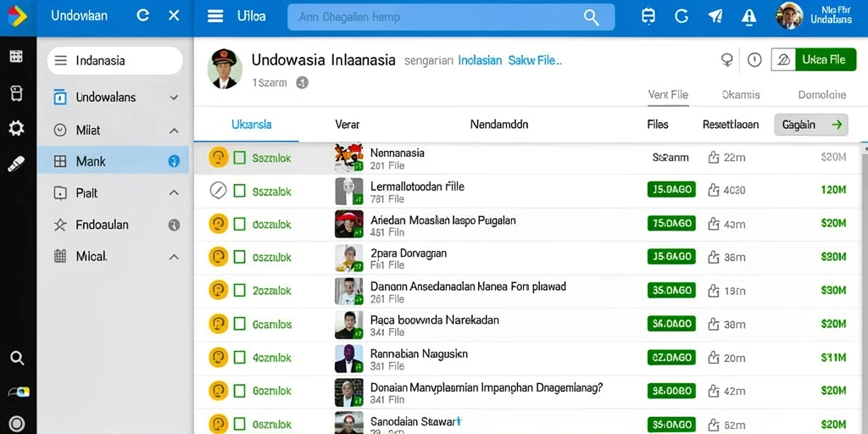Image resolution: width=868 pixels, height=434 pixels.
Task: Switch to the Verar tab
Action: point(347,125)
